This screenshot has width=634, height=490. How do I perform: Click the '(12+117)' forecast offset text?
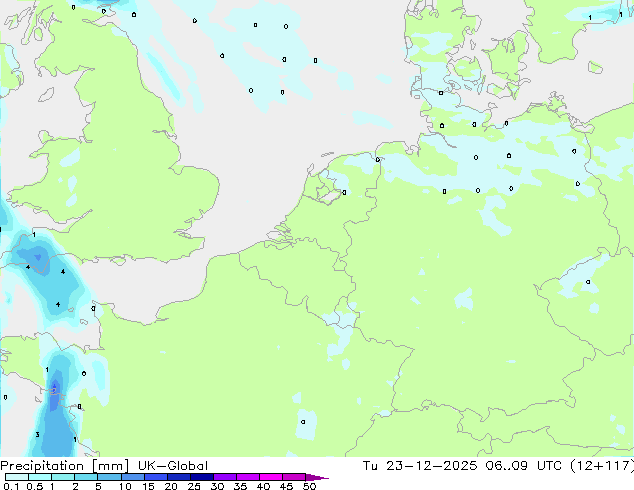pyautogui.click(x=602, y=466)
